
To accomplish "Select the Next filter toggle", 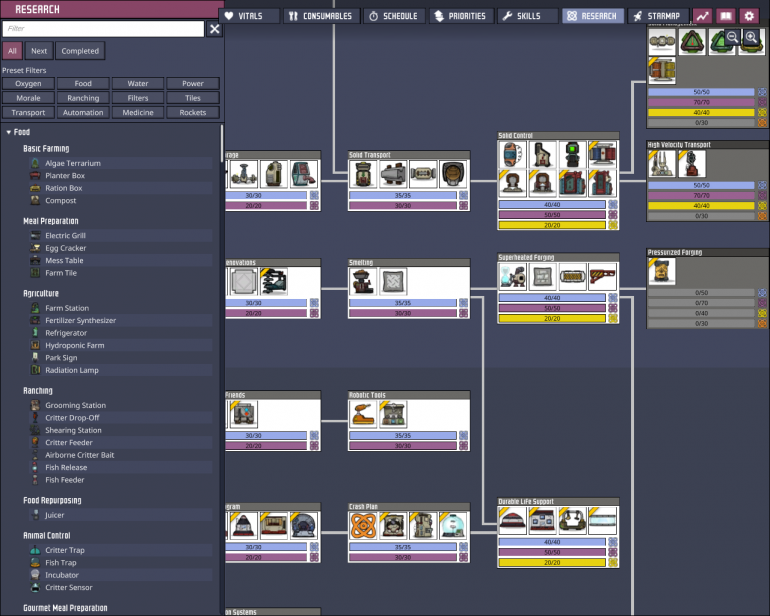I will tap(39, 51).
